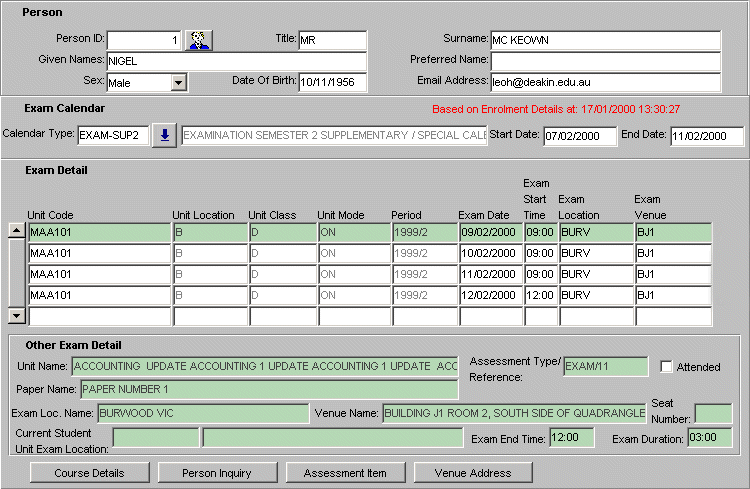Click the End Date field
The width and height of the screenshot is (750, 489).
coord(707,136)
